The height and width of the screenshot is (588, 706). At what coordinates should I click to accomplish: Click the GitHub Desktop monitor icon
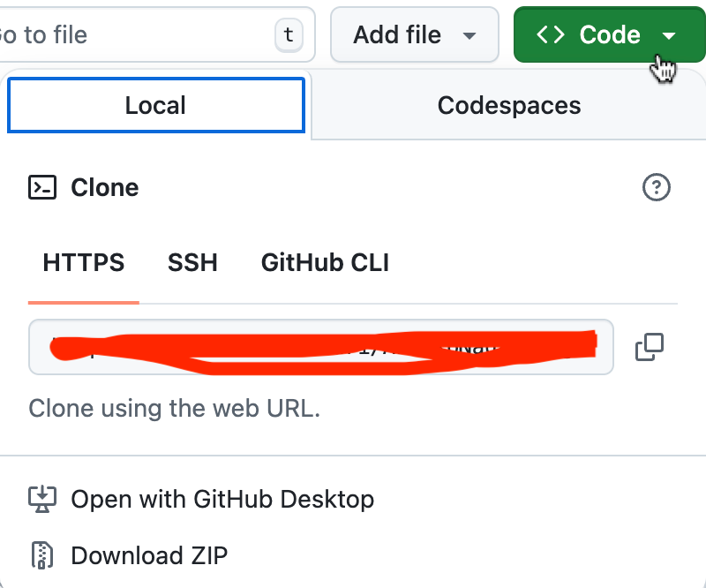tap(42, 499)
